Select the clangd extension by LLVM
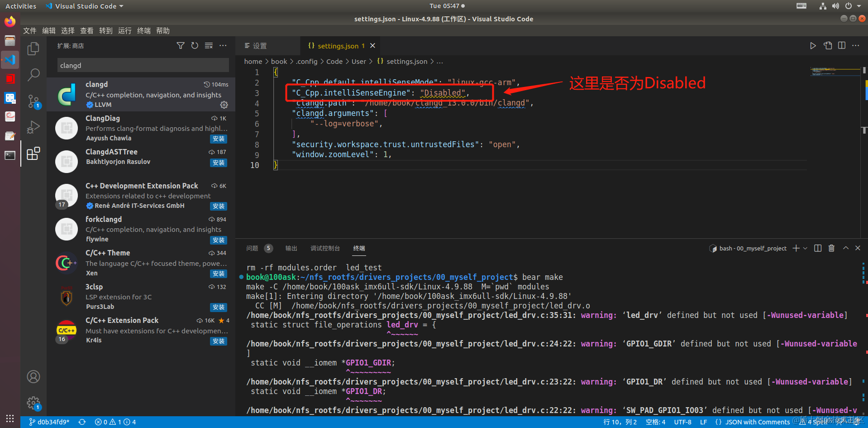This screenshot has height=428, width=868. pos(141,94)
